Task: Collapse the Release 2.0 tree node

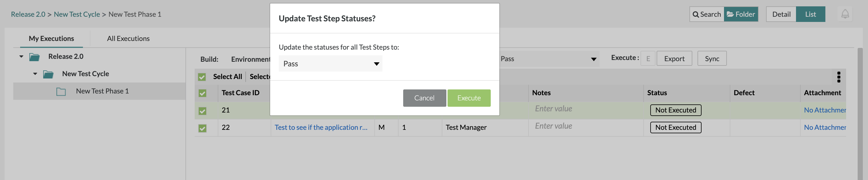Action: click(x=22, y=57)
